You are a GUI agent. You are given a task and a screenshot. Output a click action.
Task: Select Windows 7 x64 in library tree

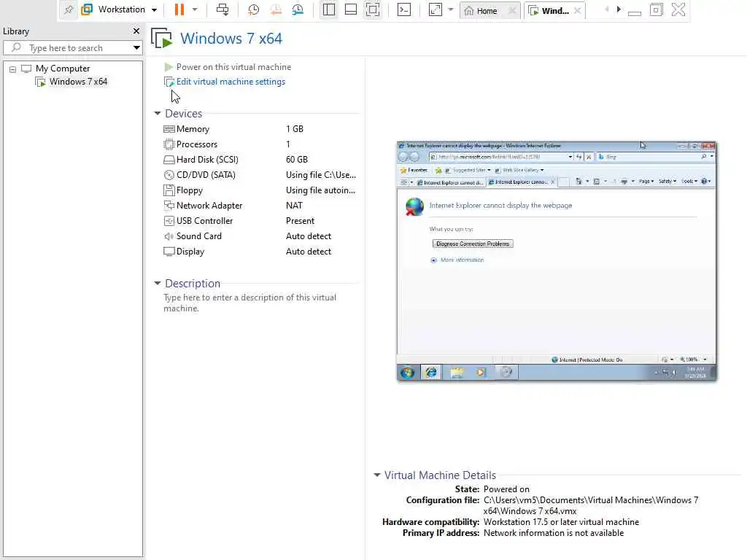pyautogui.click(x=78, y=82)
